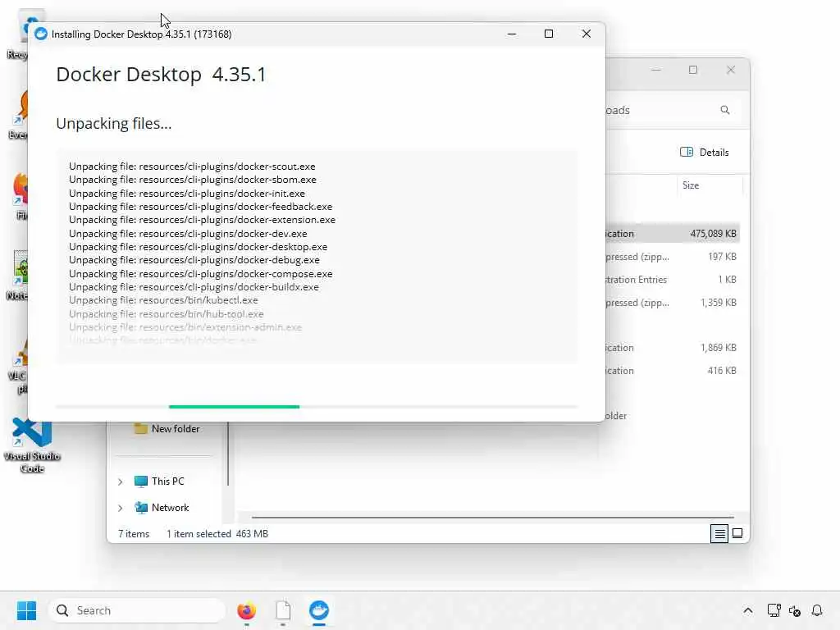Switch to large thumbnails view in Explorer
The width and height of the screenshot is (840, 630).
pyautogui.click(x=737, y=533)
